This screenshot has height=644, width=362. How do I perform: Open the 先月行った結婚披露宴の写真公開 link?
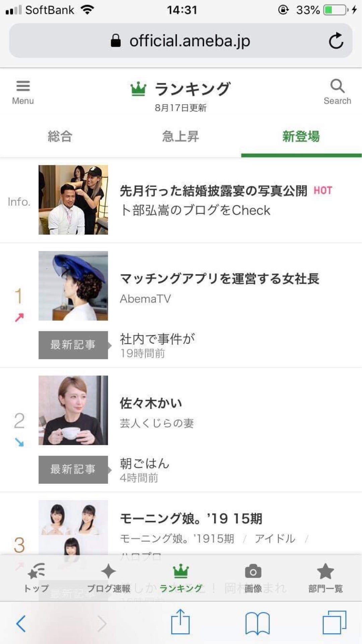[214, 191]
